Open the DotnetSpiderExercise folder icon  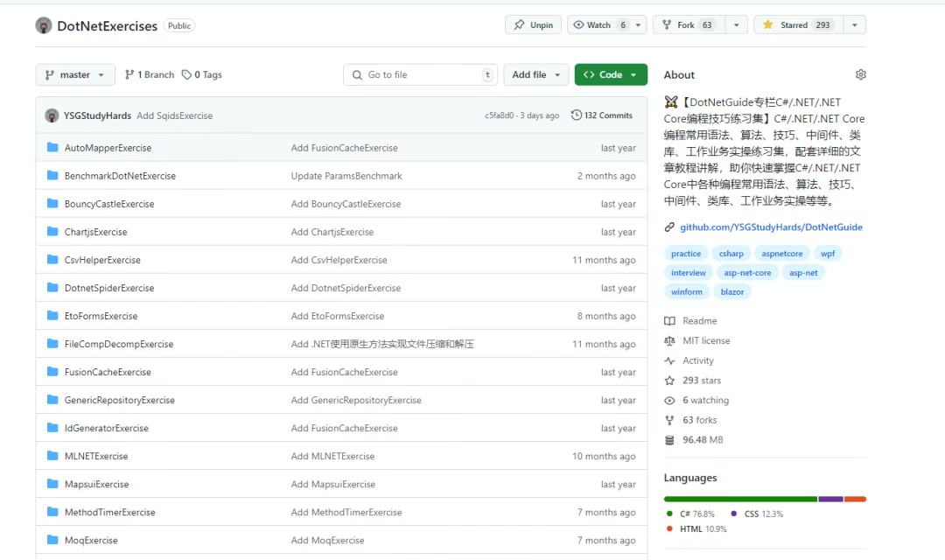52,288
